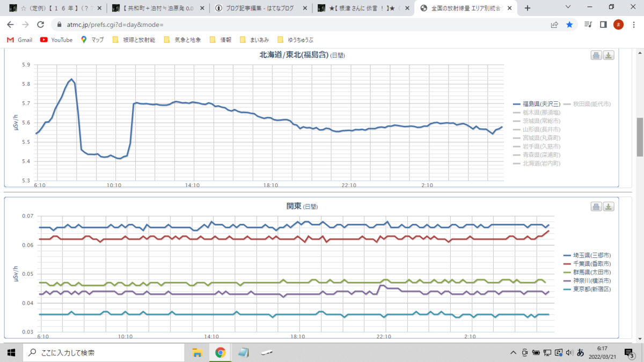Viewport: 644px width, 362px height.
Task: Open volume control in system tray
Action: (x=568, y=353)
